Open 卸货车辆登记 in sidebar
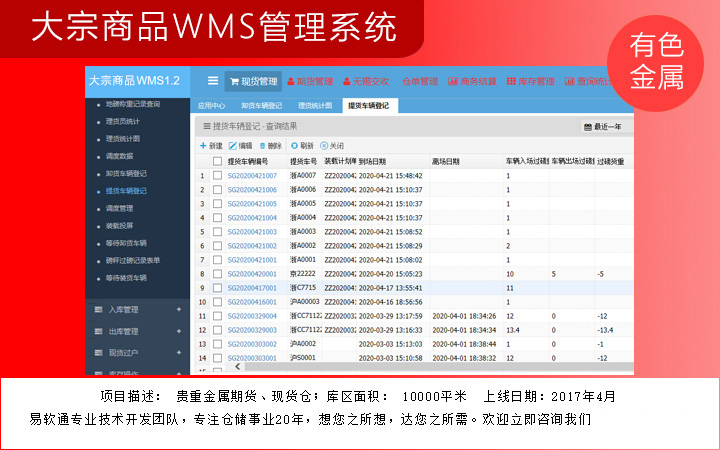The image size is (720, 450). [126, 174]
